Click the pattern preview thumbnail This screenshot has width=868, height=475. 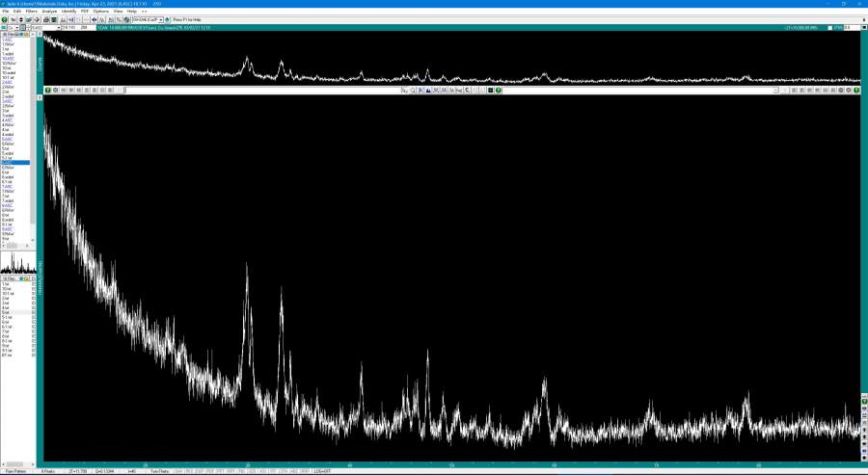[x=18, y=264]
